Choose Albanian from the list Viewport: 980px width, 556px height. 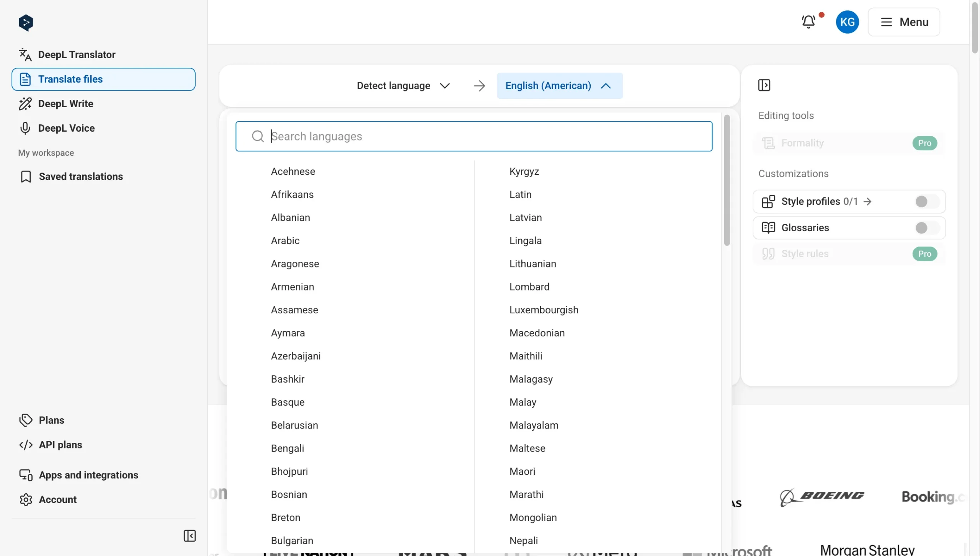click(x=291, y=217)
